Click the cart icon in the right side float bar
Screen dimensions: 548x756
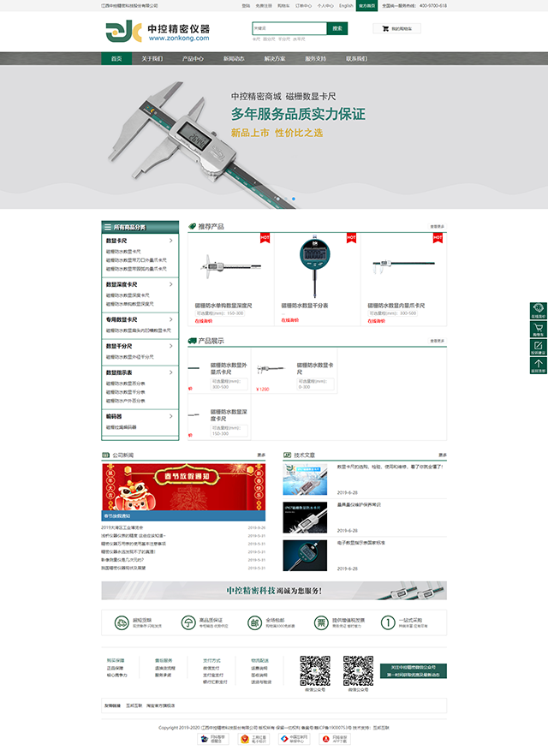point(539,328)
